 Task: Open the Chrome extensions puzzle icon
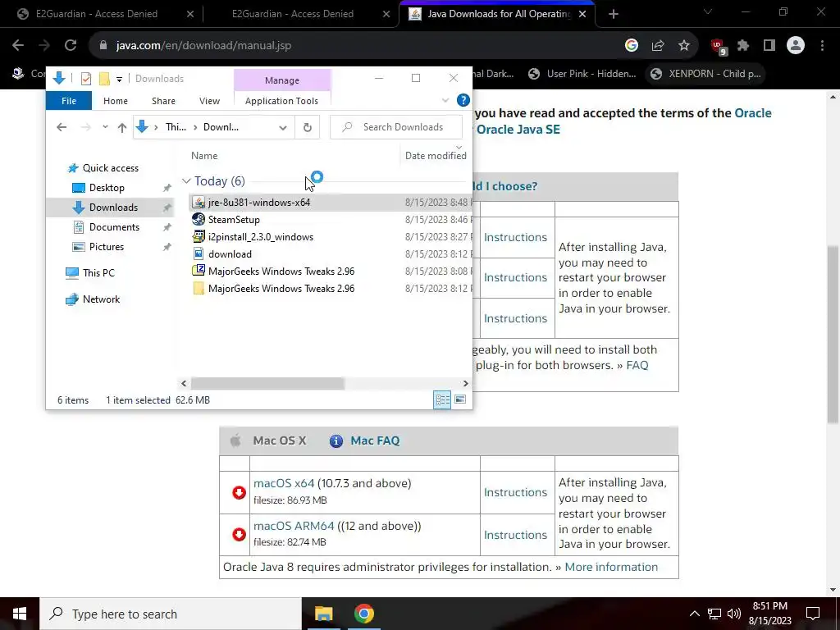point(743,46)
